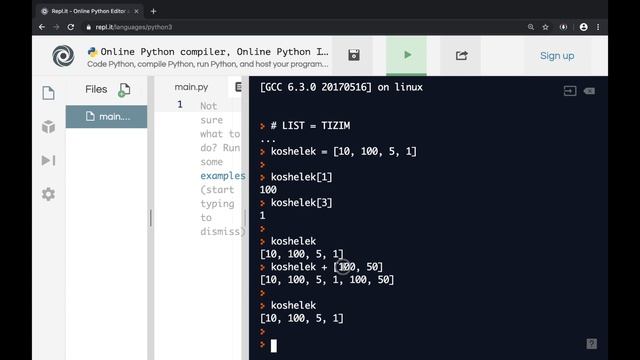Switch to the main.py editor tab
This screenshot has width=640, height=360.
(191, 87)
